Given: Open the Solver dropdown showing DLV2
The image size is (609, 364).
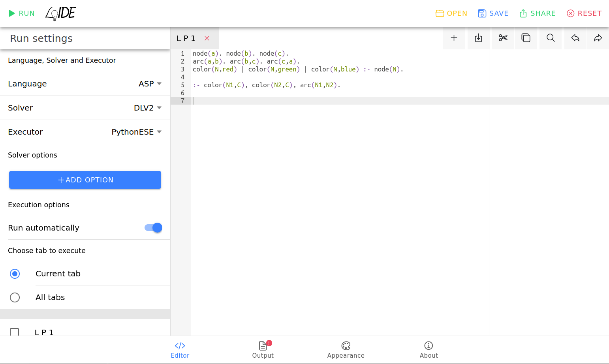Looking at the screenshot, I should click(148, 107).
